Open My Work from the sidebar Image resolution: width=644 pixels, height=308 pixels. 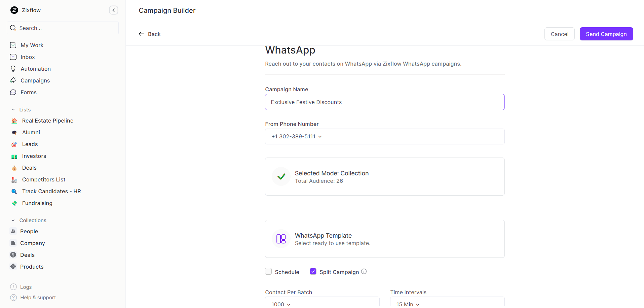[x=32, y=45]
